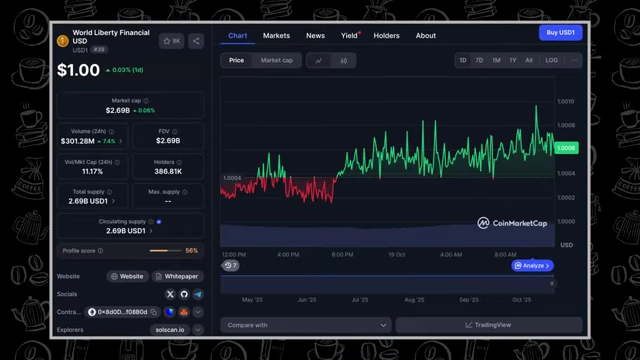
Task: Expand Total supply 2.69B USD1 arrow
Action: coord(113,201)
